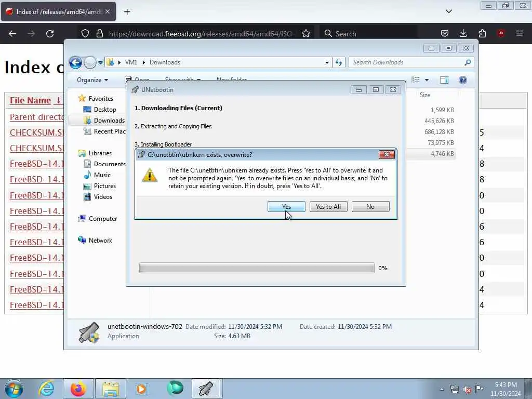Click Downloads in the address breadcrumb
The height and width of the screenshot is (399, 532).
pyautogui.click(x=165, y=62)
